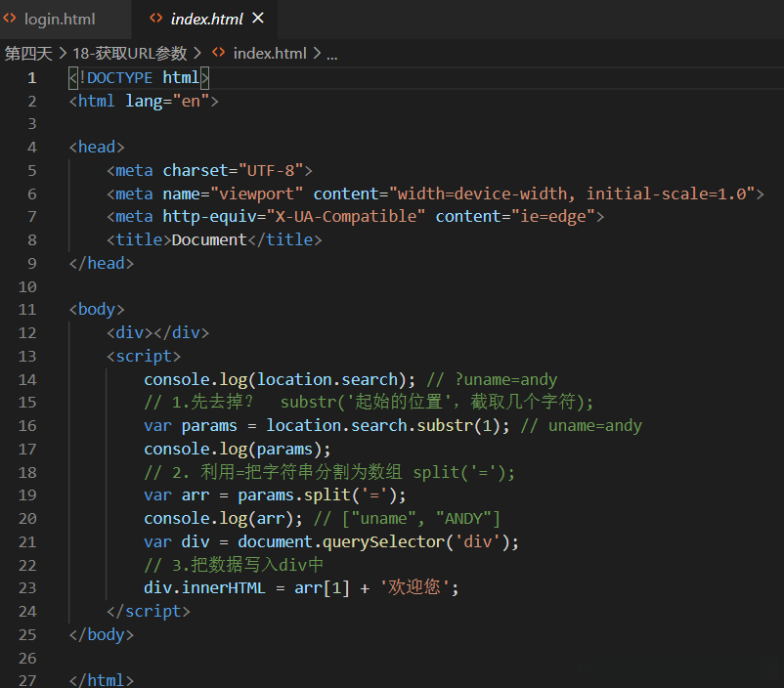This screenshot has width=784, height=688.
Task: Click the chevron after 第四天 breadcrumb
Action: (x=63, y=53)
